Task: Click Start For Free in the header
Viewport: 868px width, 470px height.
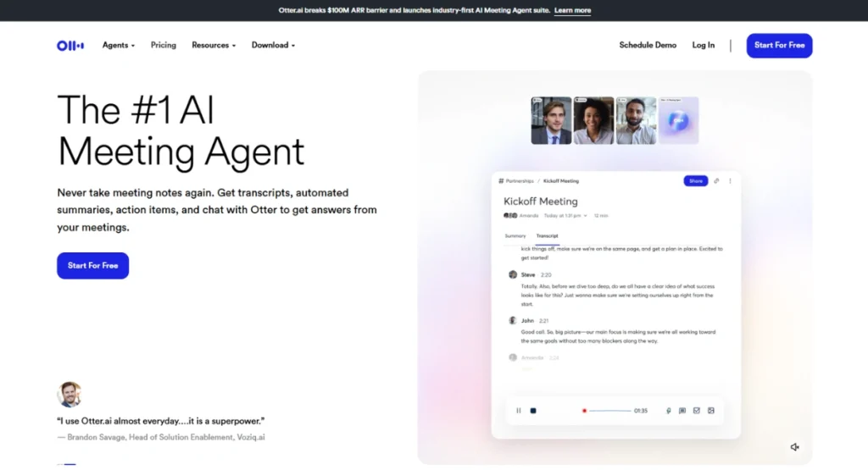Action: click(x=780, y=46)
